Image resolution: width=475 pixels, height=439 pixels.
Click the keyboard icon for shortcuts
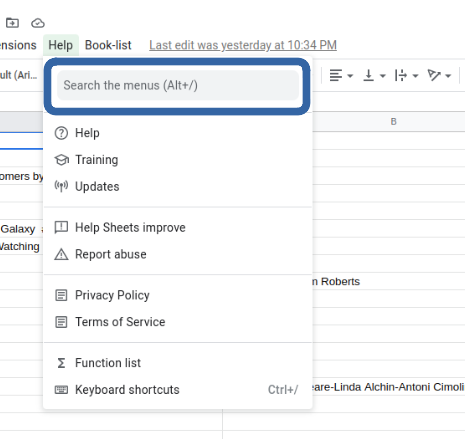(61, 390)
